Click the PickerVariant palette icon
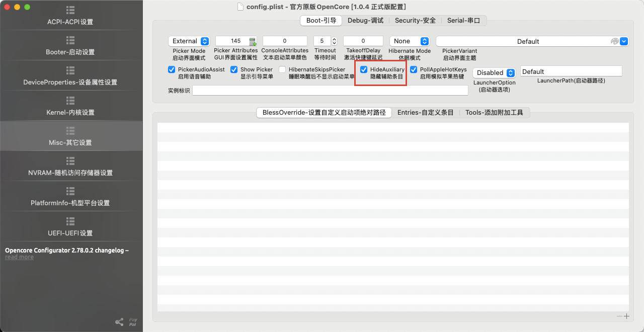Image resolution: width=644 pixels, height=332 pixels. coord(614,41)
